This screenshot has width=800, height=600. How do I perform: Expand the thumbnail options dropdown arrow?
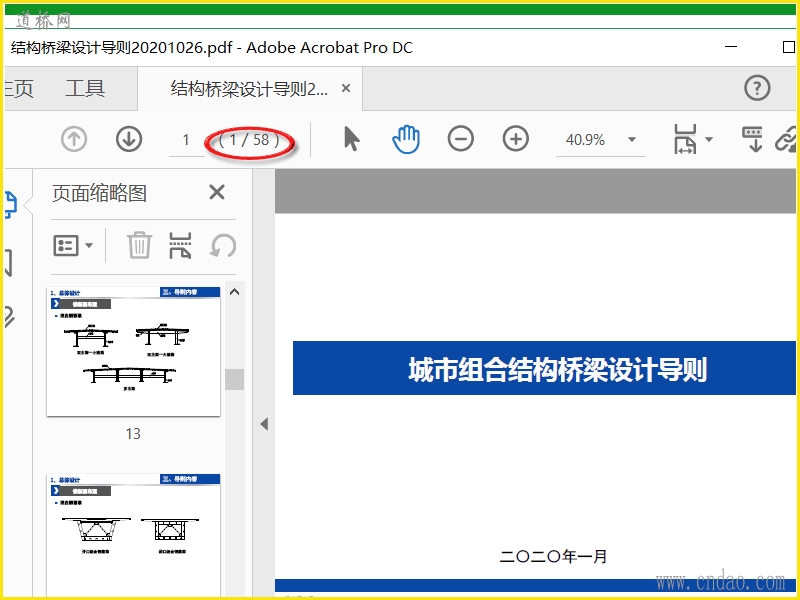click(89, 246)
